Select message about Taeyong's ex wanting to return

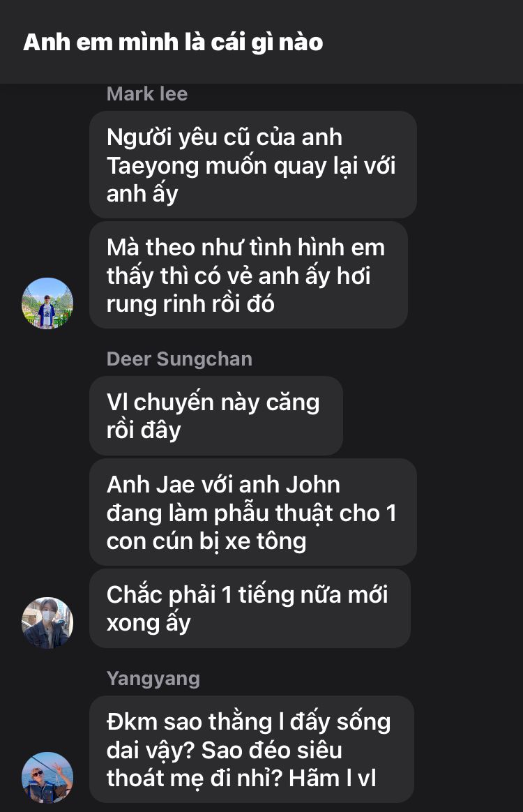tap(253, 165)
